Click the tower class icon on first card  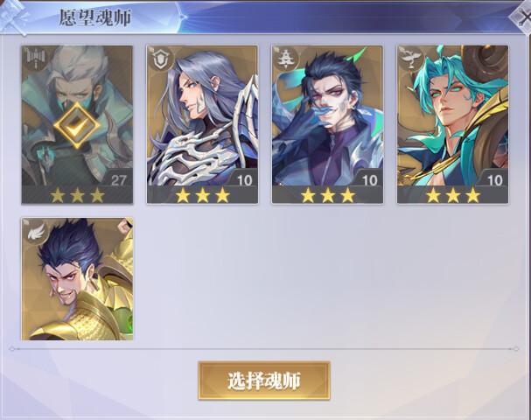click(35, 59)
